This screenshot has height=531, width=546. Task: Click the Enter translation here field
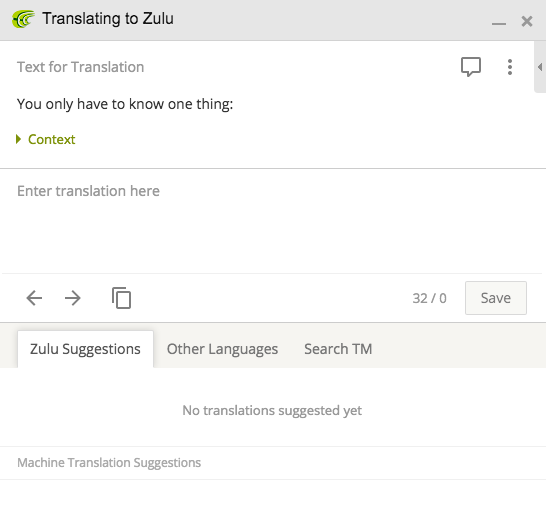(272, 221)
